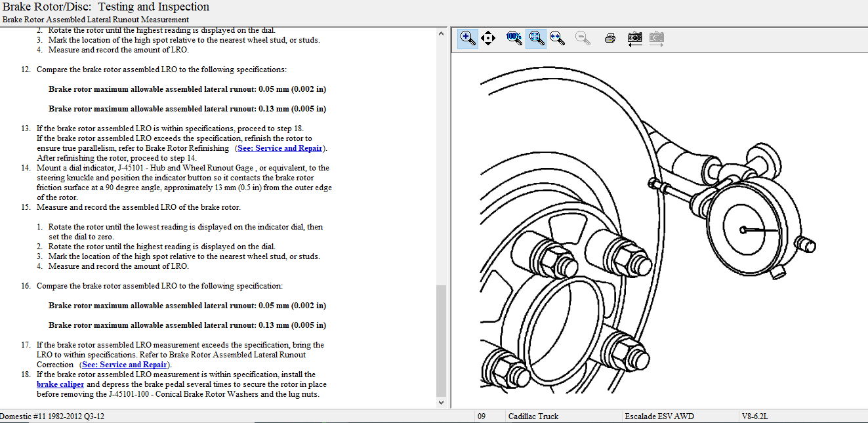Click the Escalade ESV AWD status field
The height and width of the screenshot is (423, 868).
click(659, 416)
